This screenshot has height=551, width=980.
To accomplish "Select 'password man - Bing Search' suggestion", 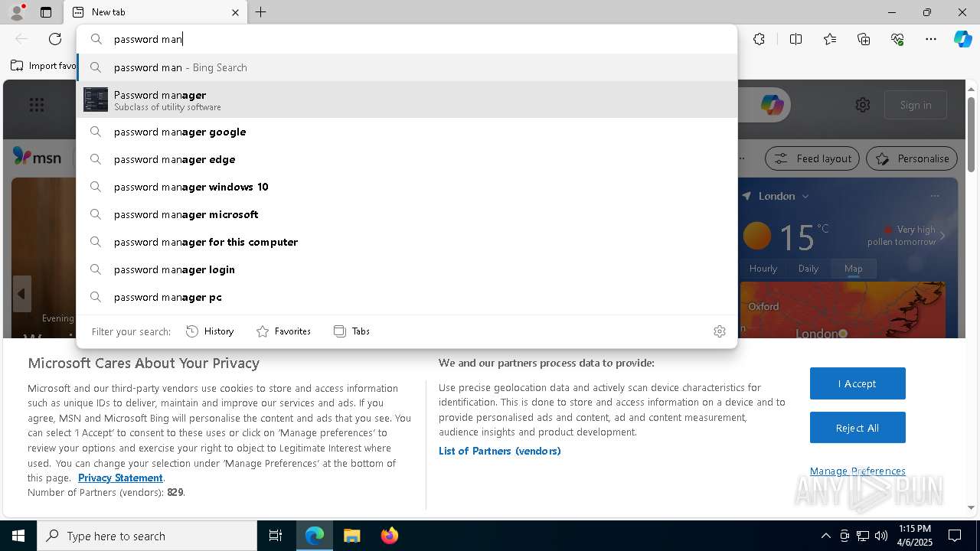I will coord(407,67).
